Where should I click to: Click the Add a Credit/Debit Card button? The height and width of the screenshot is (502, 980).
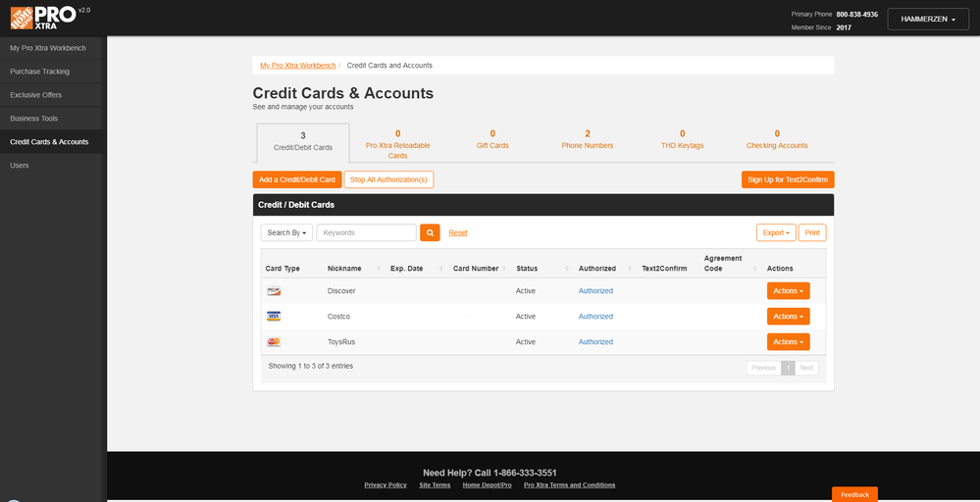click(297, 179)
